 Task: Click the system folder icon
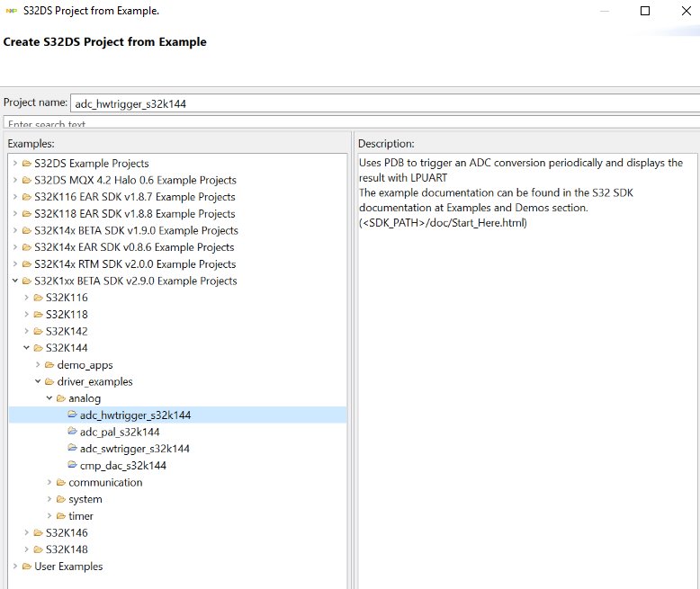point(61,499)
